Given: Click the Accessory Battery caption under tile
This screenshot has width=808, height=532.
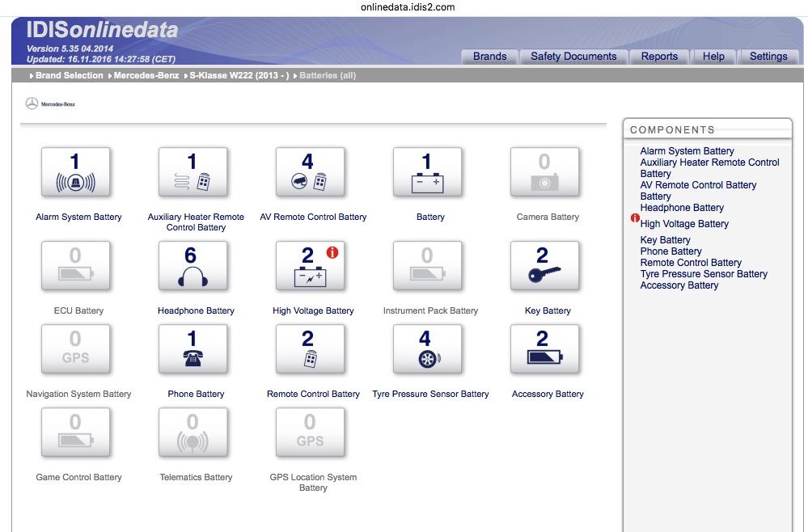Looking at the screenshot, I should pos(548,394).
